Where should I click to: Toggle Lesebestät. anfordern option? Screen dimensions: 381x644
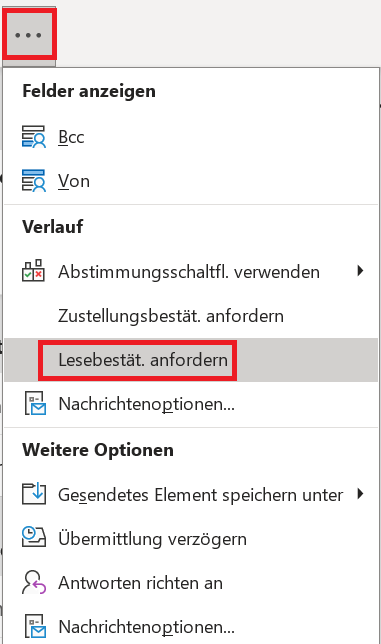click(191, 360)
